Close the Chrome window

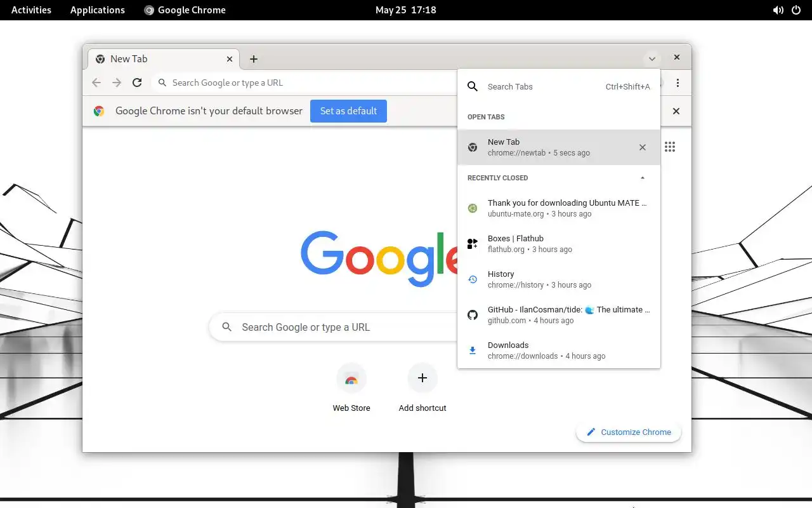coord(677,57)
